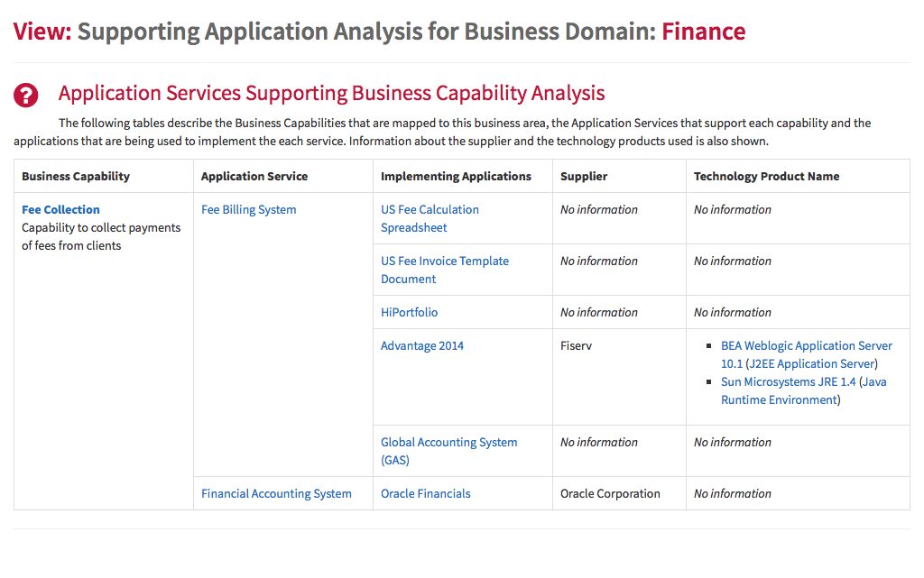Click the red question mark help icon
924x578 pixels.
(x=26, y=95)
